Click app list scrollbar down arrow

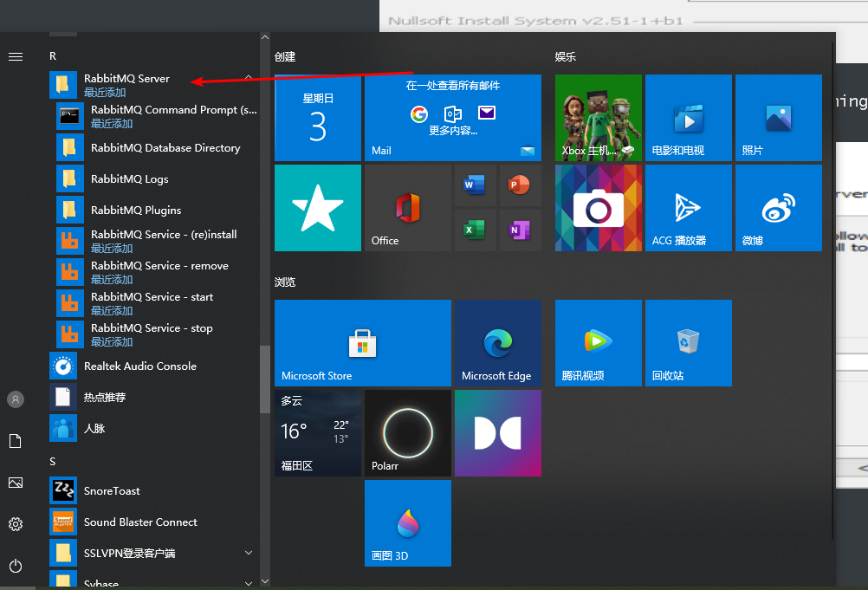point(265,581)
